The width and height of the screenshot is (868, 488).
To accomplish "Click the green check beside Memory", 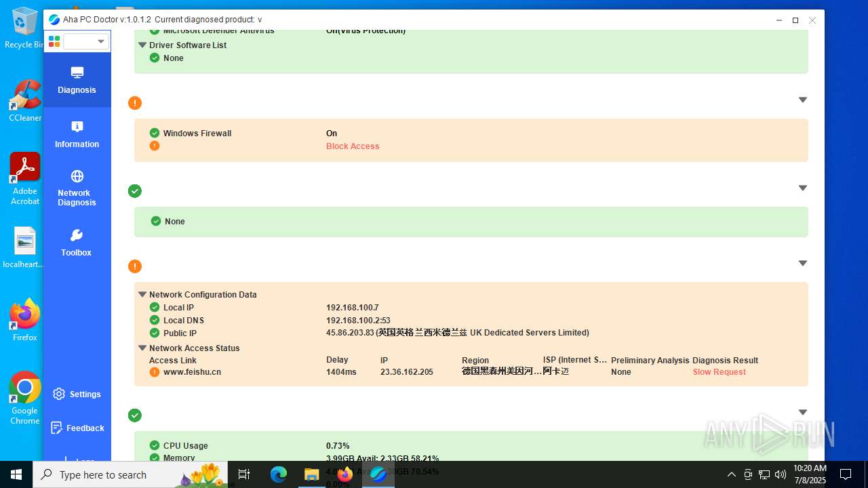I will click(x=155, y=458).
